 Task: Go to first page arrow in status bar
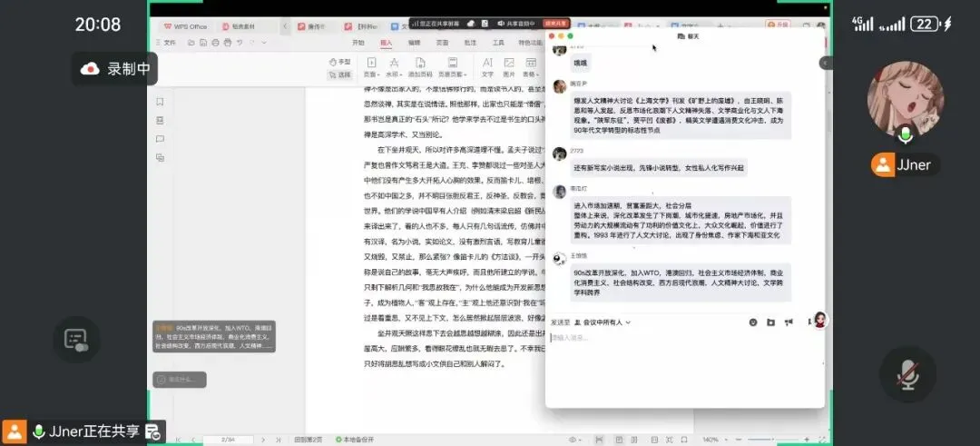pyautogui.click(x=180, y=440)
